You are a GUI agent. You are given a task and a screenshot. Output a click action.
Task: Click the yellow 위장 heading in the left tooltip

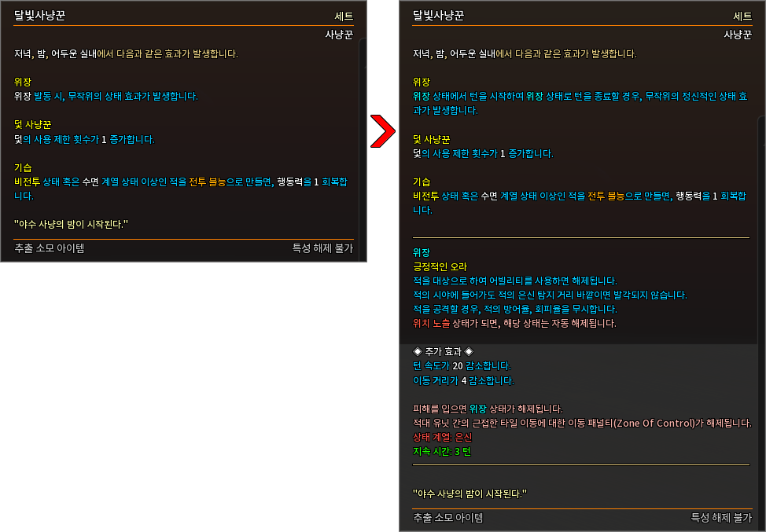23,82
